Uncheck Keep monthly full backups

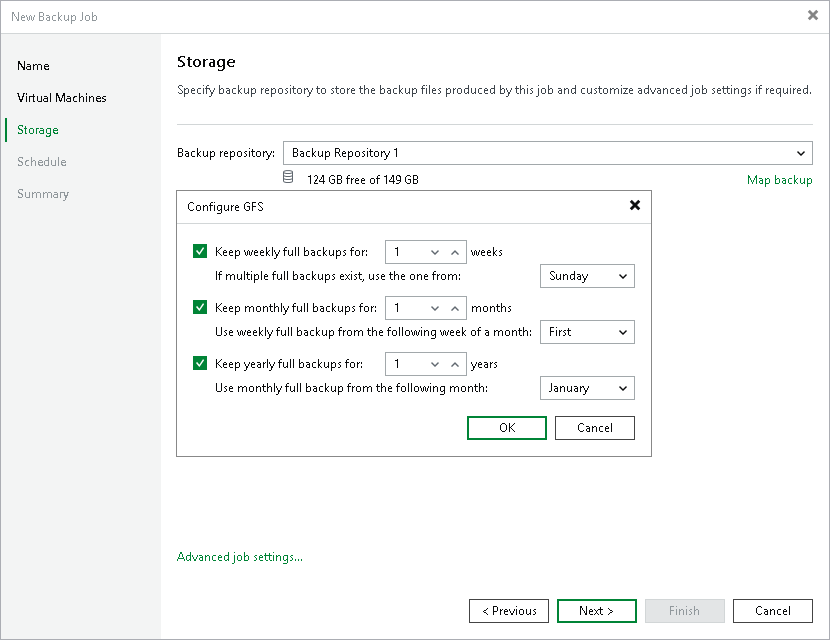[200, 307]
